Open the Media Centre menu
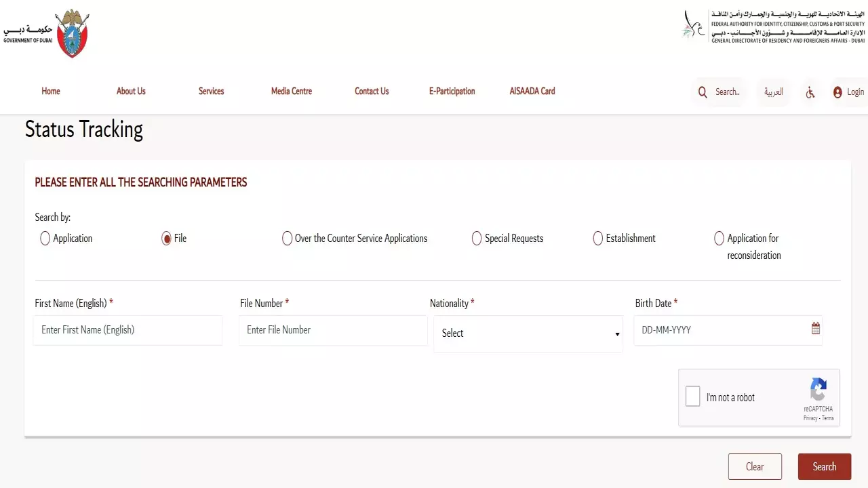Screen dimensions: 868x488 292,91
